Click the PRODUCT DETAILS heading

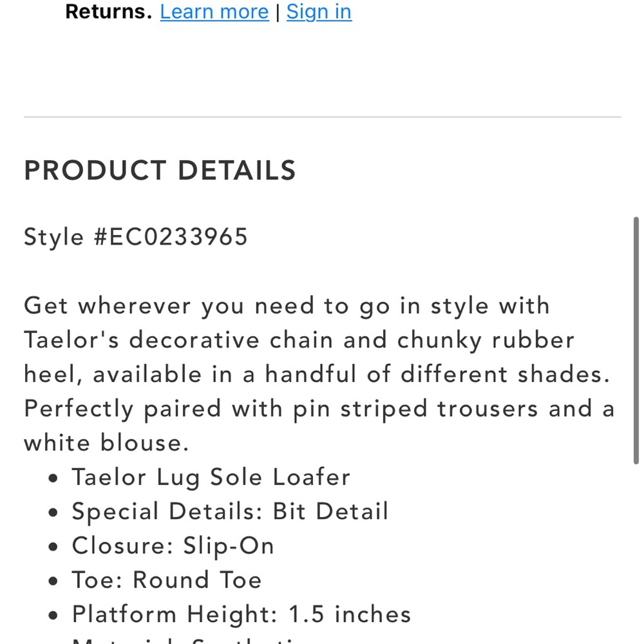click(x=160, y=170)
